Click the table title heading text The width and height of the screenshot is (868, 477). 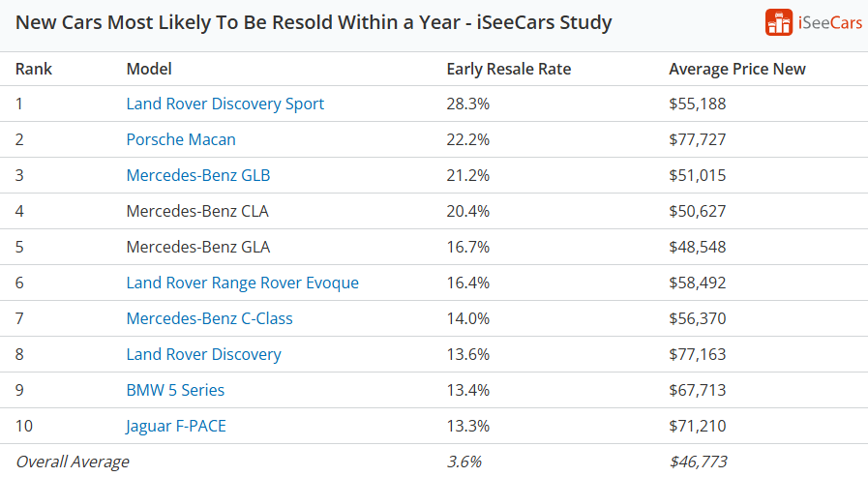point(314,22)
